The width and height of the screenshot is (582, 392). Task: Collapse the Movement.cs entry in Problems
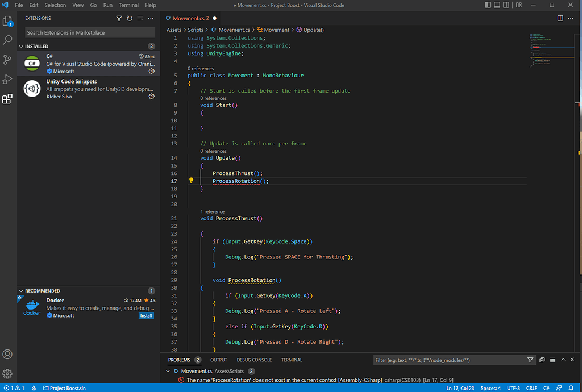pyautogui.click(x=167, y=370)
